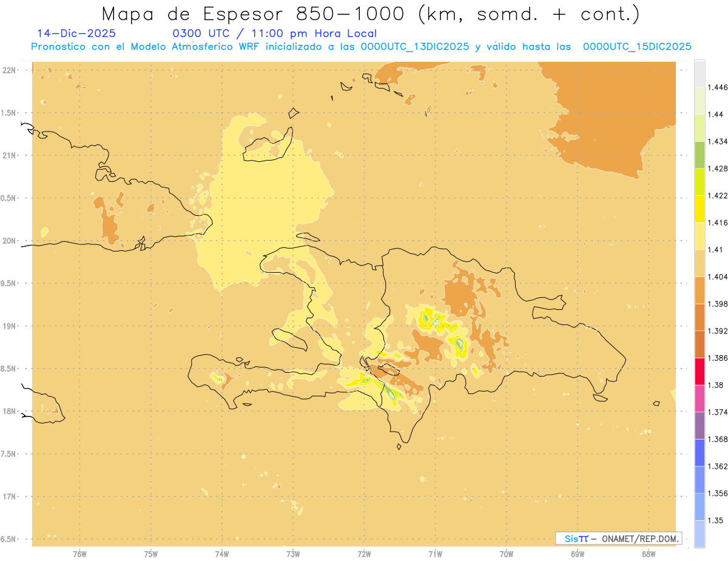Pick the tan swatch between 1.404 and 1.41
This screenshot has width=728, height=562.
coord(699,263)
